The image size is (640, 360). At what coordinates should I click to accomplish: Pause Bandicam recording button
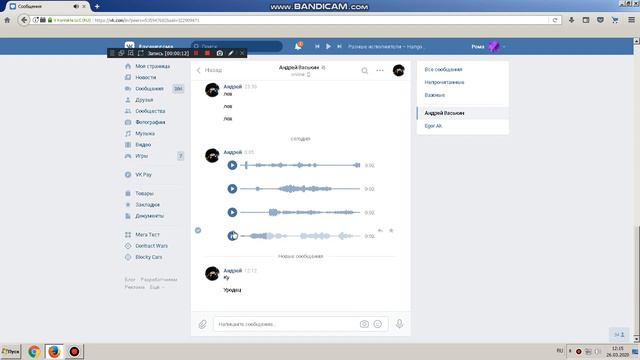196,53
